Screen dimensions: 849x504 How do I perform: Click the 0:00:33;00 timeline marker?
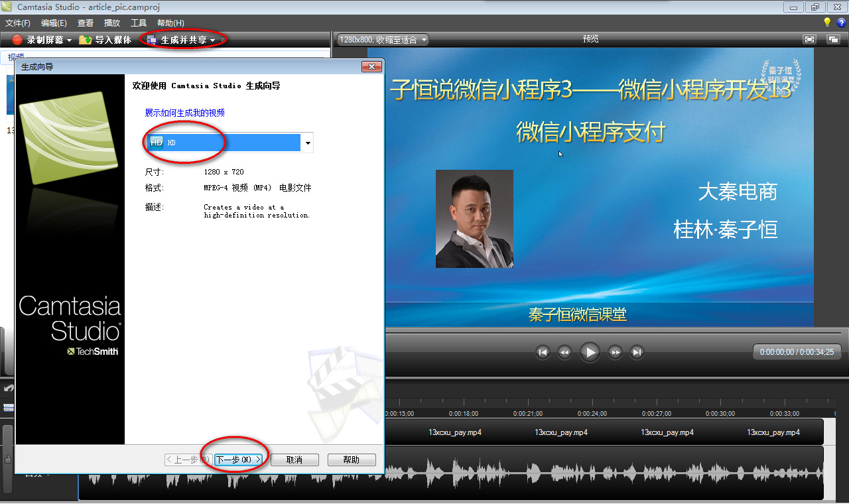(x=785, y=413)
